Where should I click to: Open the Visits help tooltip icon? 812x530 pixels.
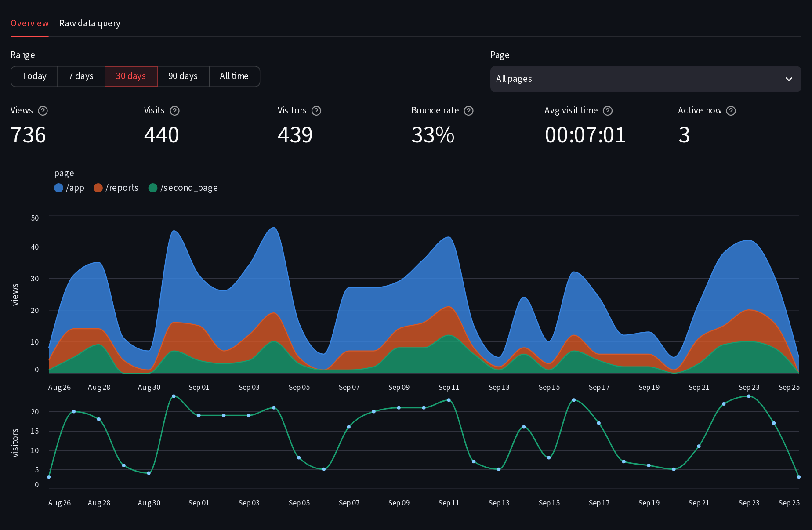coord(174,111)
